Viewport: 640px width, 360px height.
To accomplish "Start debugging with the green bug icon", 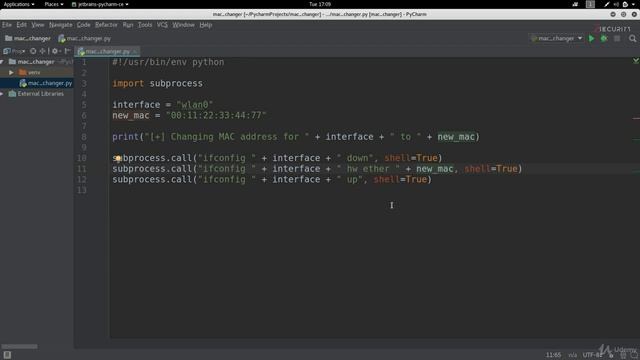I will [x=604, y=38].
